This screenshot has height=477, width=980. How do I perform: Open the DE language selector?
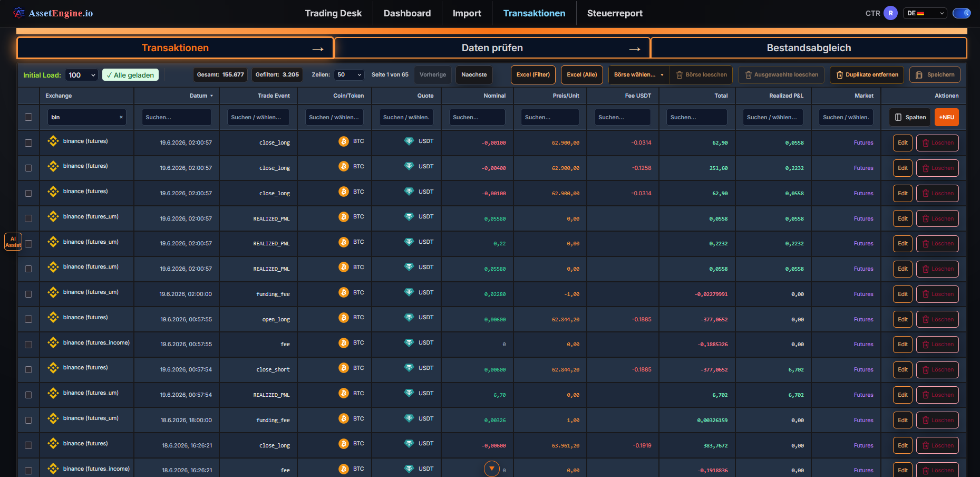click(925, 13)
